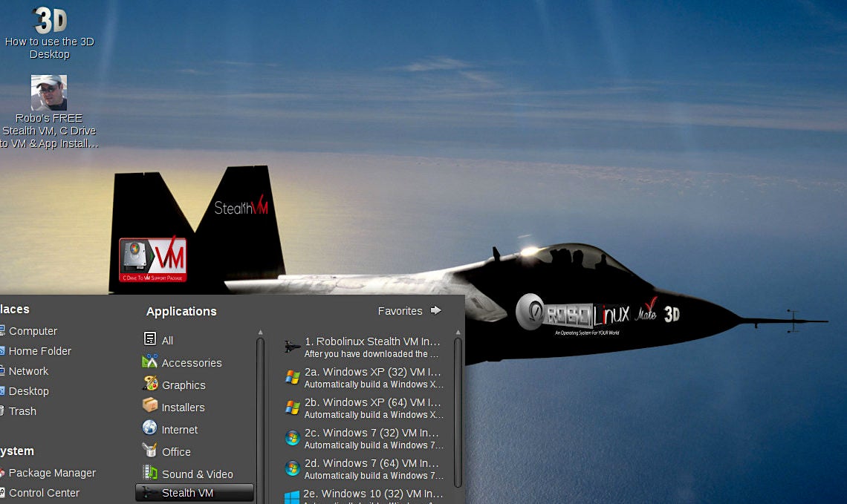Launch '2c. Windows 7 (32) VM In…' entry

coord(364,438)
